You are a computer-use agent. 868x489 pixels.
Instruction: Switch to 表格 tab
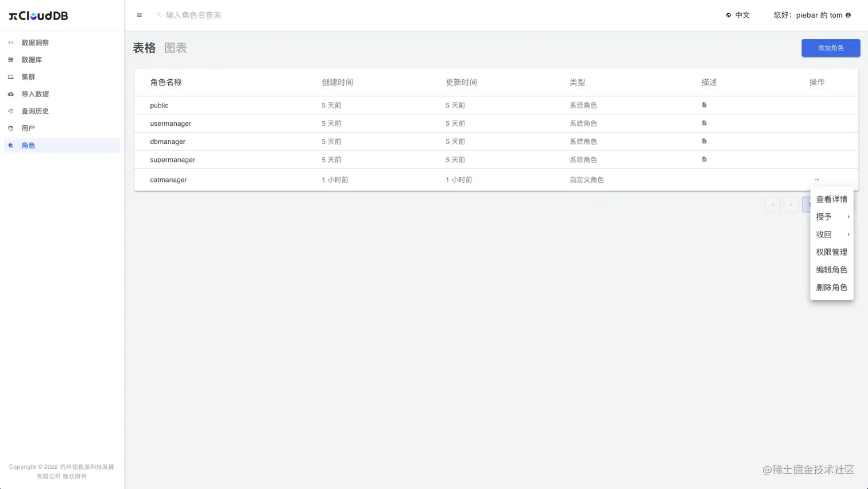point(144,48)
